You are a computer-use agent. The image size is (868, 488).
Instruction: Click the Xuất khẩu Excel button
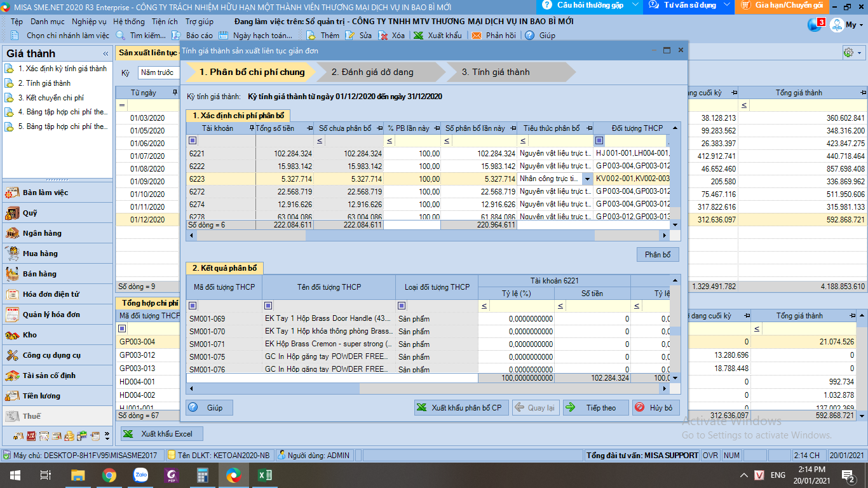point(162,434)
